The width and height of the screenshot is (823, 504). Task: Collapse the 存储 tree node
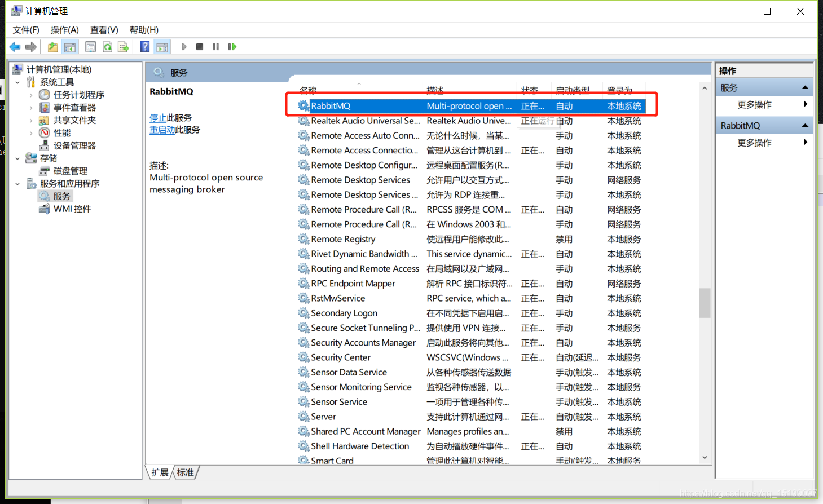(17, 158)
